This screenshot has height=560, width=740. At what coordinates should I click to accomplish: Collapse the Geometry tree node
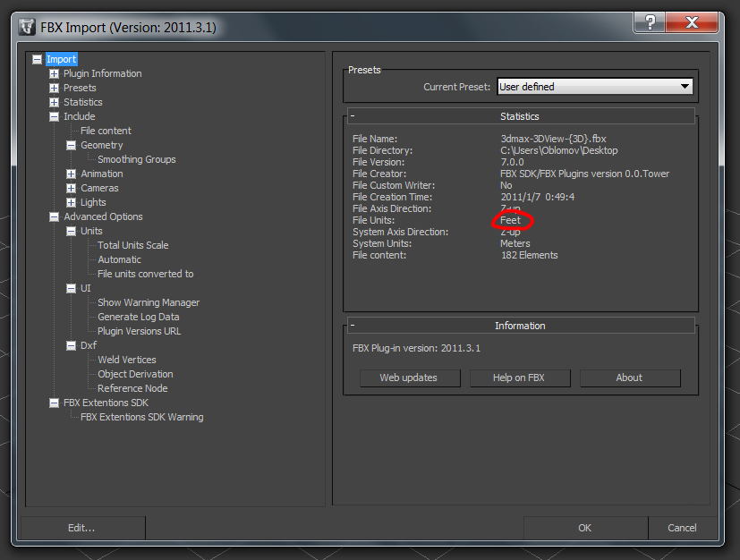[72, 145]
